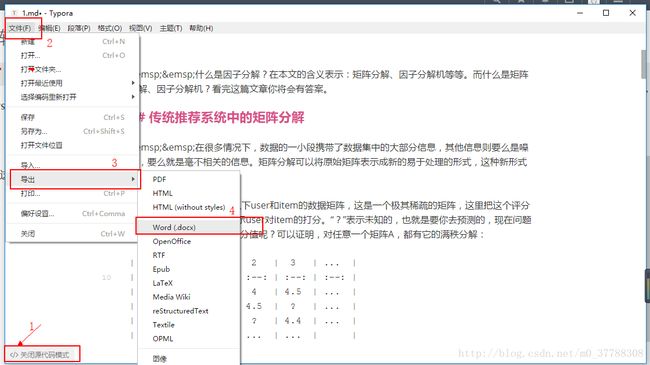650x365 pixels.
Task: Click the paragraph starting 什么是因子分解
Action: click(334, 82)
